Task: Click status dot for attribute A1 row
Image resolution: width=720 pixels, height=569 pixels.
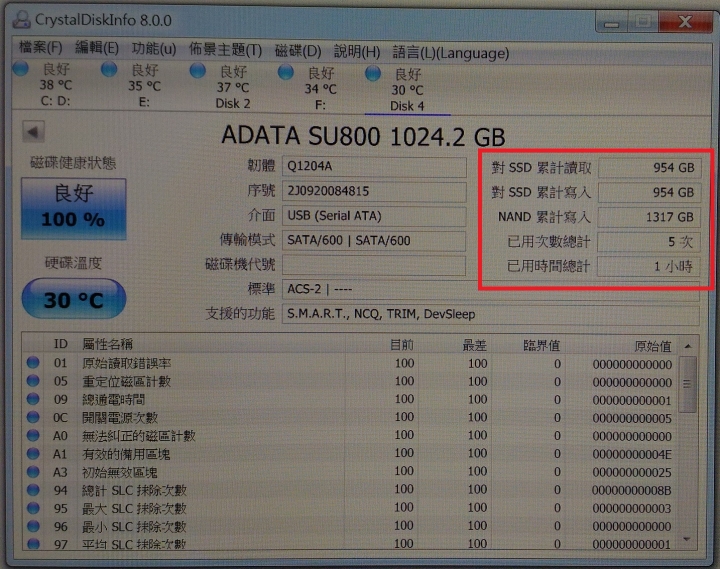Action: [33, 453]
